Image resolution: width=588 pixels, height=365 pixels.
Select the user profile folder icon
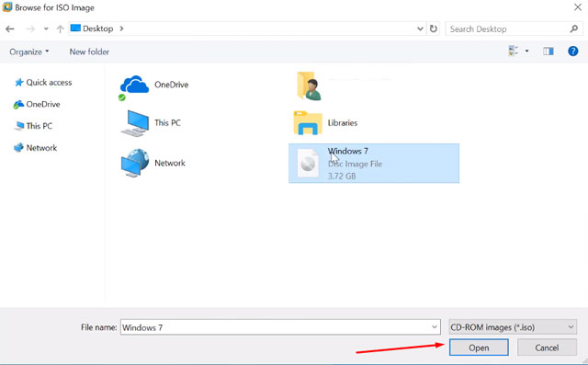click(x=309, y=86)
